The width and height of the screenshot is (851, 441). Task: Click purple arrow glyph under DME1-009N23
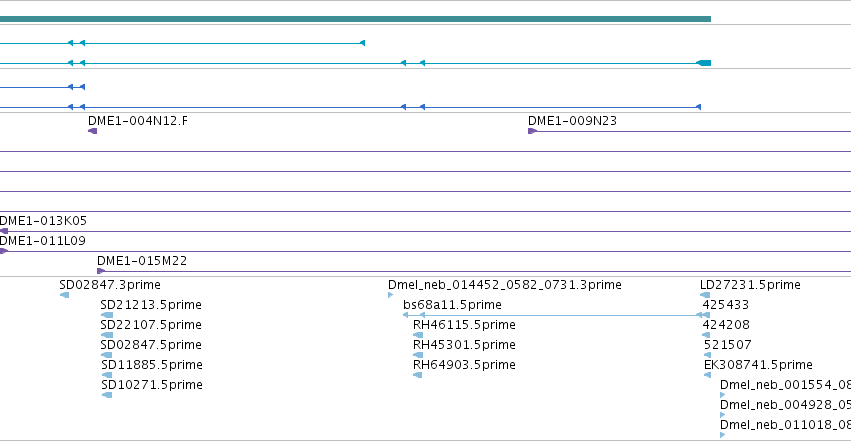532,131
